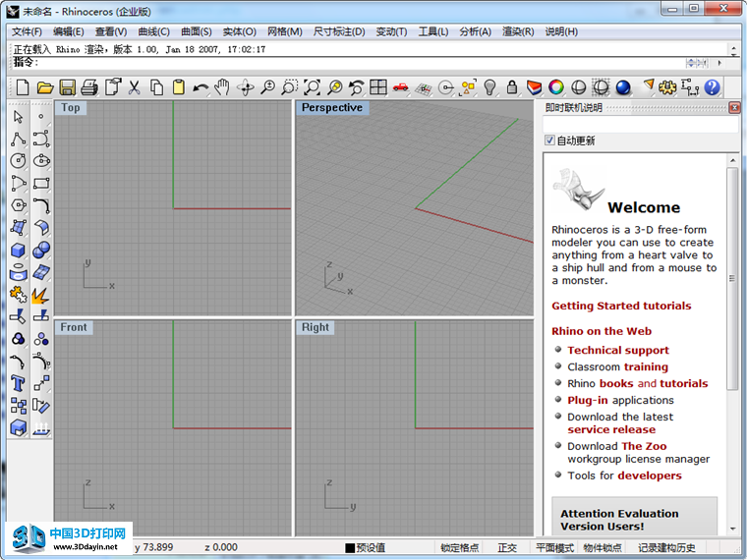Viewport: 747px width, 560px height.
Task: Follow the service release link
Action: tap(611, 430)
